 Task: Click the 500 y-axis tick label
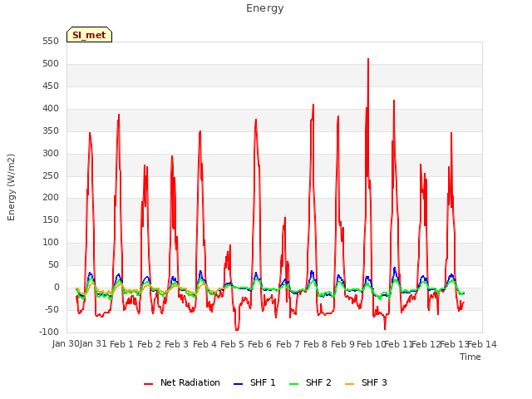point(51,63)
